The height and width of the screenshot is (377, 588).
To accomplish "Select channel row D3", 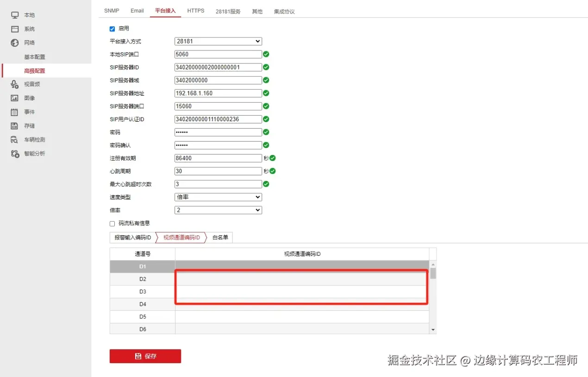I will [269, 291].
